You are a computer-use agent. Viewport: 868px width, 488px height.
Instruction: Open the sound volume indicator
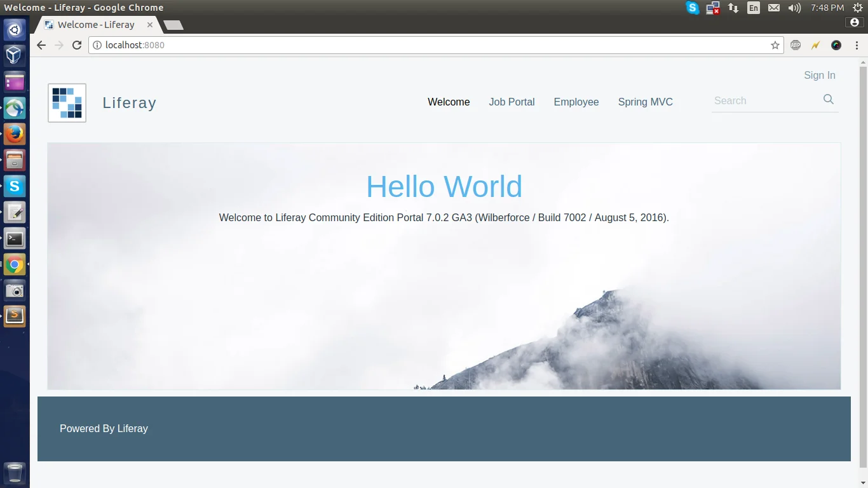(794, 8)
